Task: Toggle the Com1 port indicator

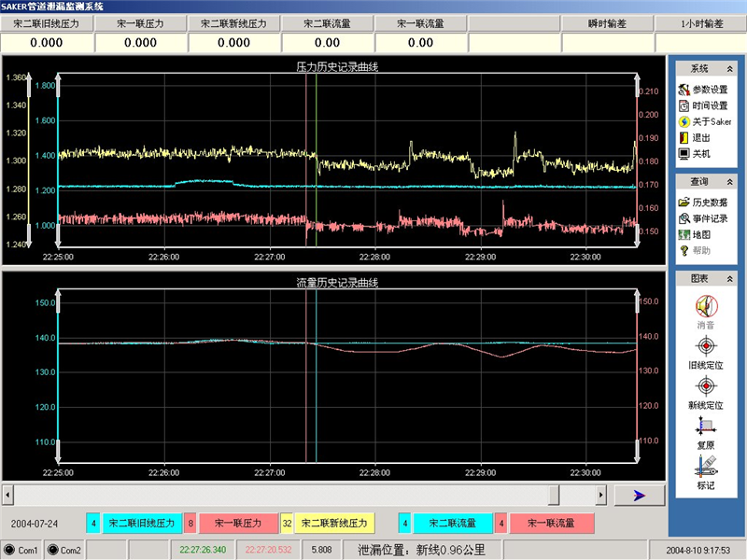Action: [21, 550]
